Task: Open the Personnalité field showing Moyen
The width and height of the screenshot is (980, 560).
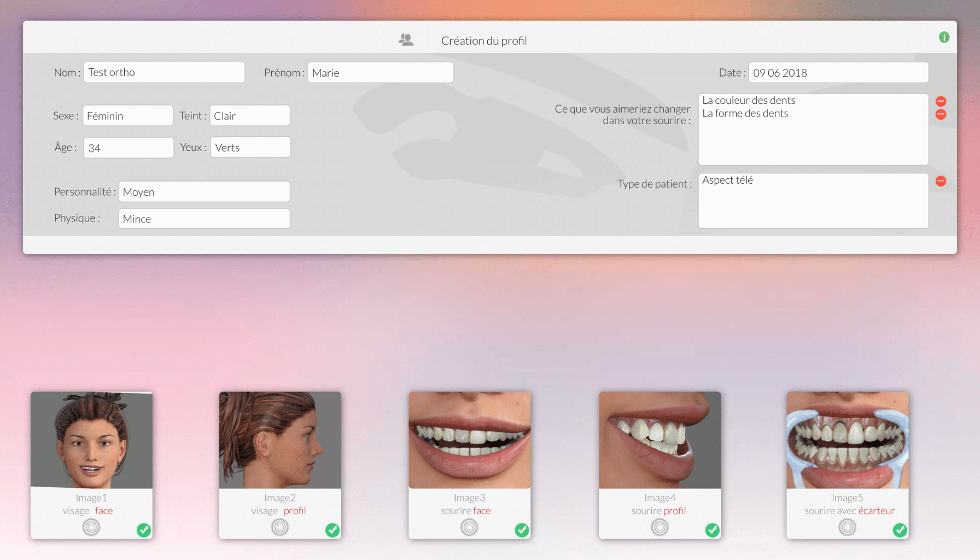Action: (204, 191)
